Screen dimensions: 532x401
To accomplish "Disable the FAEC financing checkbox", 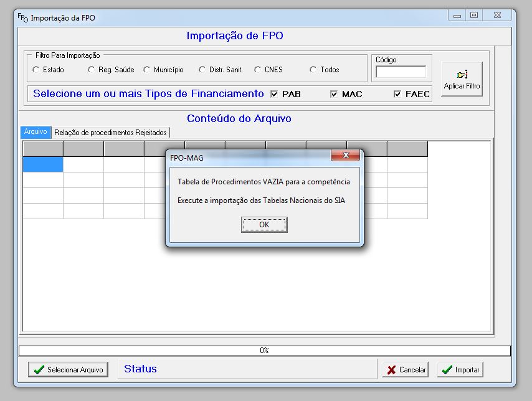I will (x=397, y=94).
